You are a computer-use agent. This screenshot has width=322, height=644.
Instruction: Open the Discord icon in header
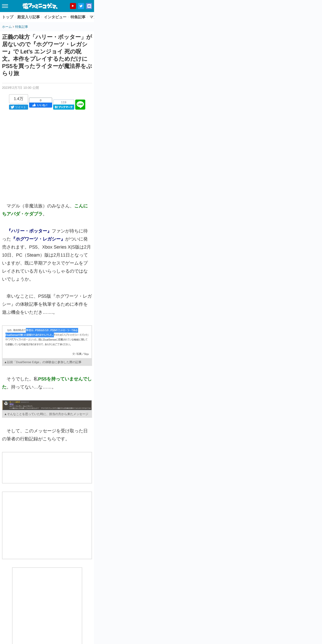[x=89, y=6]
